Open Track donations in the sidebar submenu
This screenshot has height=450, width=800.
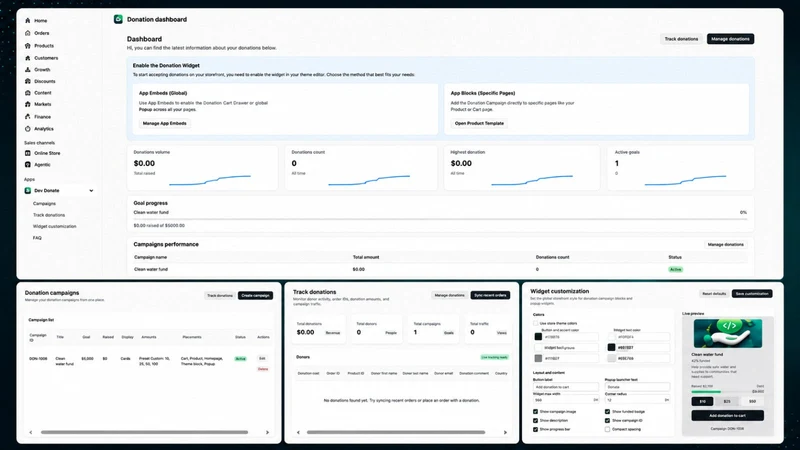tap(49, 215)
